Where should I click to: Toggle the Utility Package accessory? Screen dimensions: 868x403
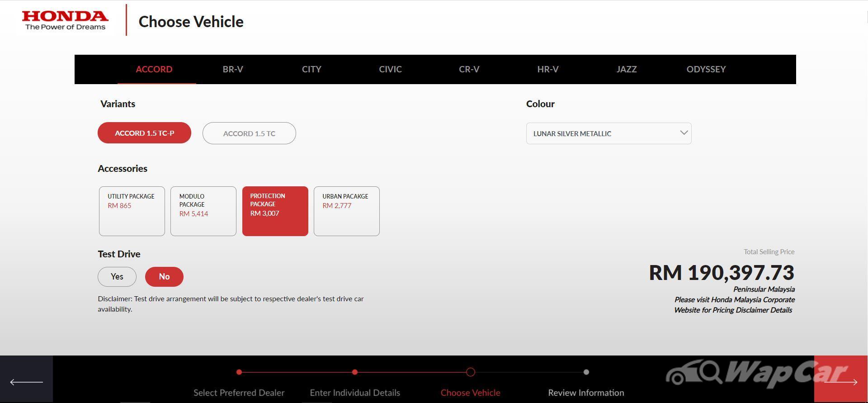pyautogui.click(x=132, y=211)
